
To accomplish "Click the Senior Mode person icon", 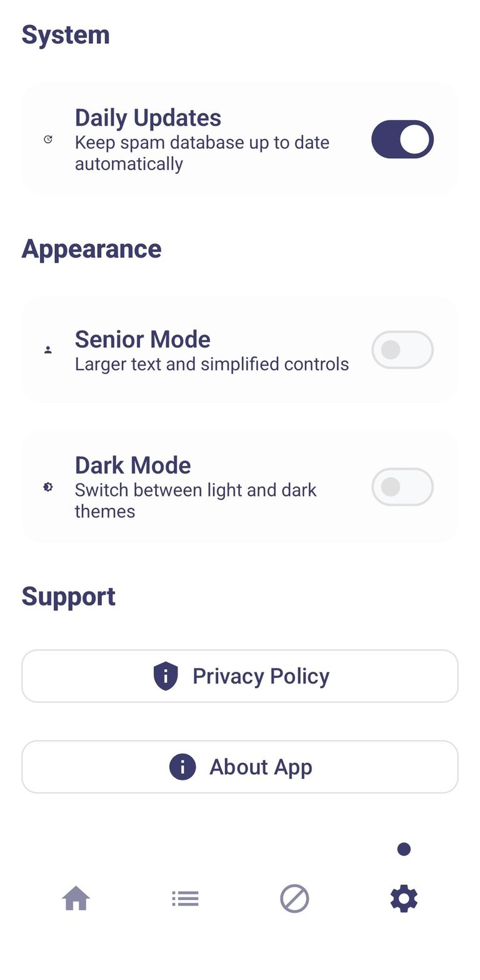I will click(48, 350).
